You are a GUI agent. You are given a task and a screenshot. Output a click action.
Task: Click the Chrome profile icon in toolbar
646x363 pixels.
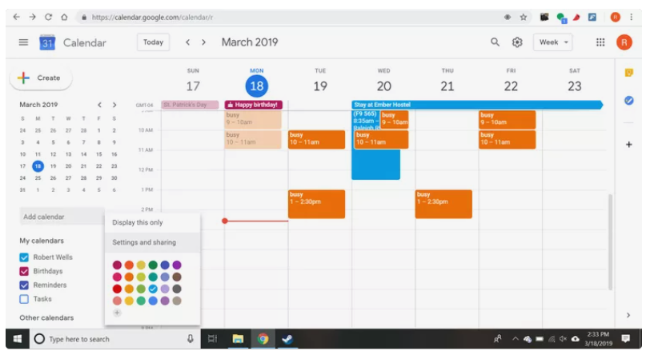[615, 17]
